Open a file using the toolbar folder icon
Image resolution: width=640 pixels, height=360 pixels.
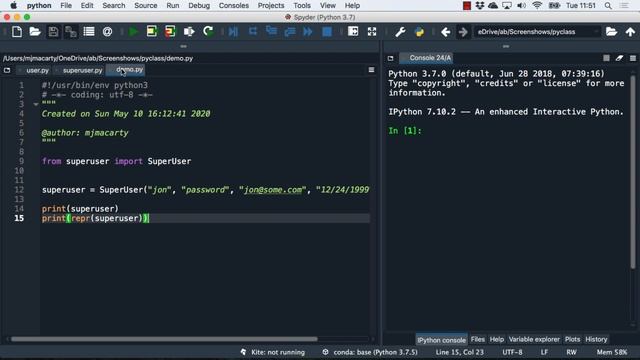click(35, 31)
